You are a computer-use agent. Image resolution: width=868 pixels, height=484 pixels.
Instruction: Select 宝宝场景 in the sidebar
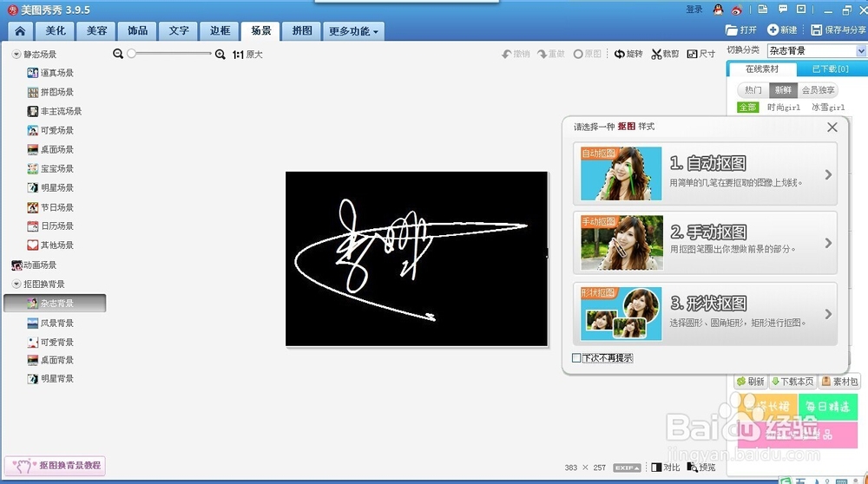[x=50, y=169]
